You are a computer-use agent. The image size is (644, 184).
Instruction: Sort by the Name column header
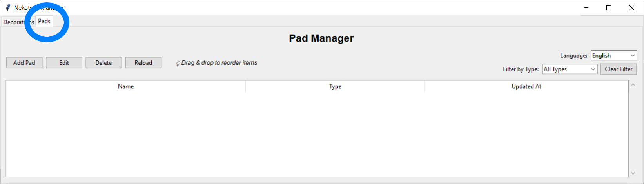126,86
